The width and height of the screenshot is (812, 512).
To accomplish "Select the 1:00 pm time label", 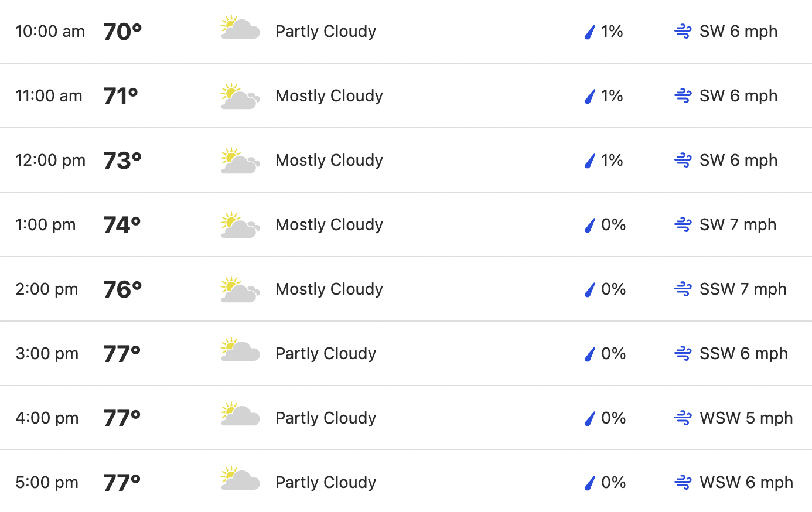I will point(46,225).
